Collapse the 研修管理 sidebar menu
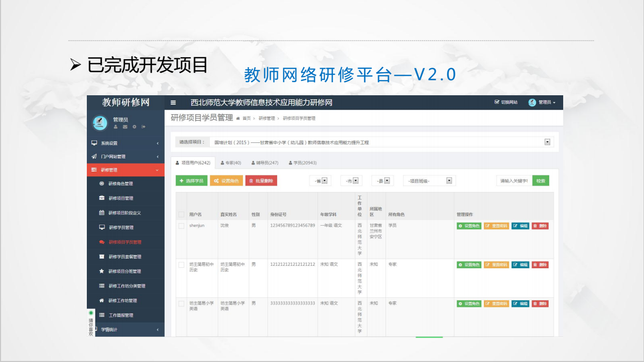The image size is (644, 362). coord(125,170)
